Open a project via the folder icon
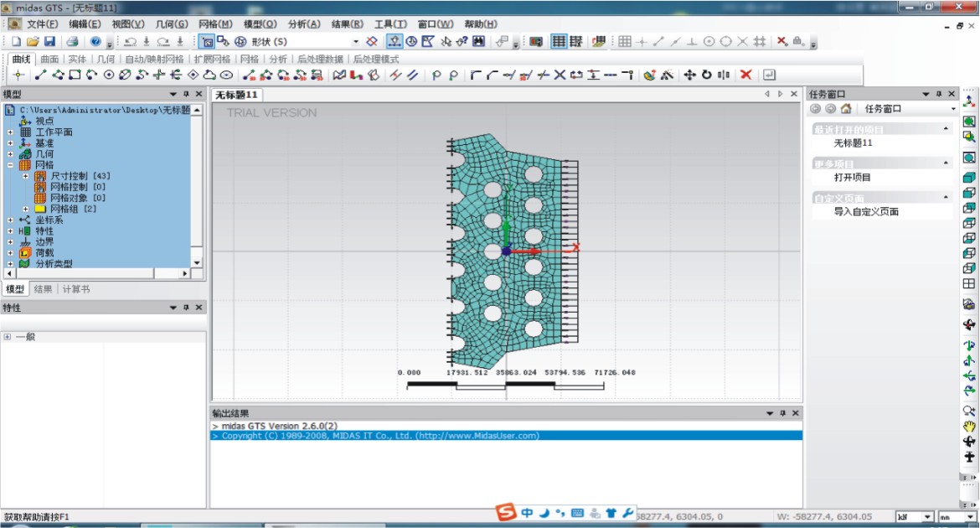980x528 pixels. click(x=33, y=41)
